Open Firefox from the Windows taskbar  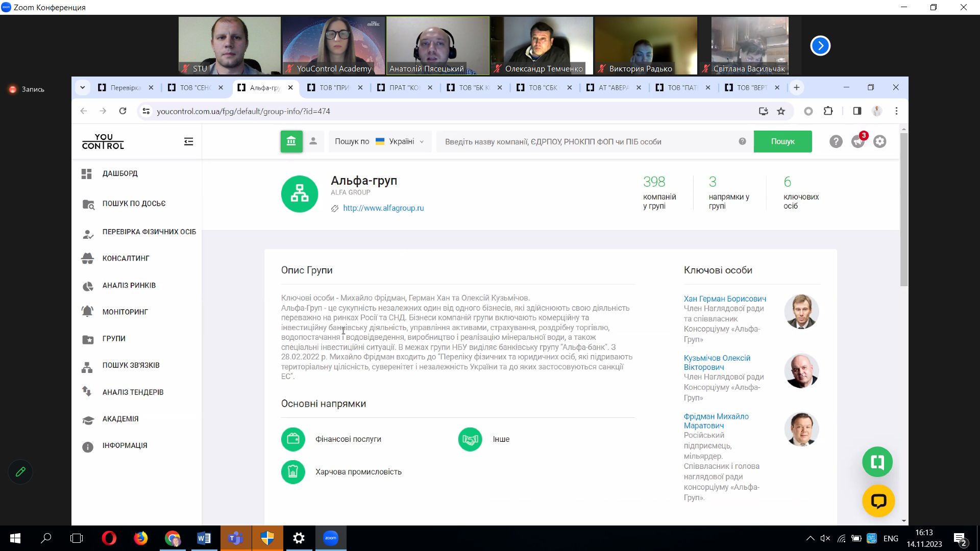pyautogui.click(x=140, y=538)
